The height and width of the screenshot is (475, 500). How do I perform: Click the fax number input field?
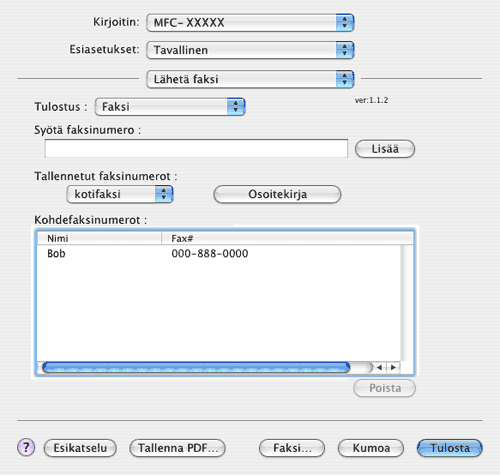[196, 148]
